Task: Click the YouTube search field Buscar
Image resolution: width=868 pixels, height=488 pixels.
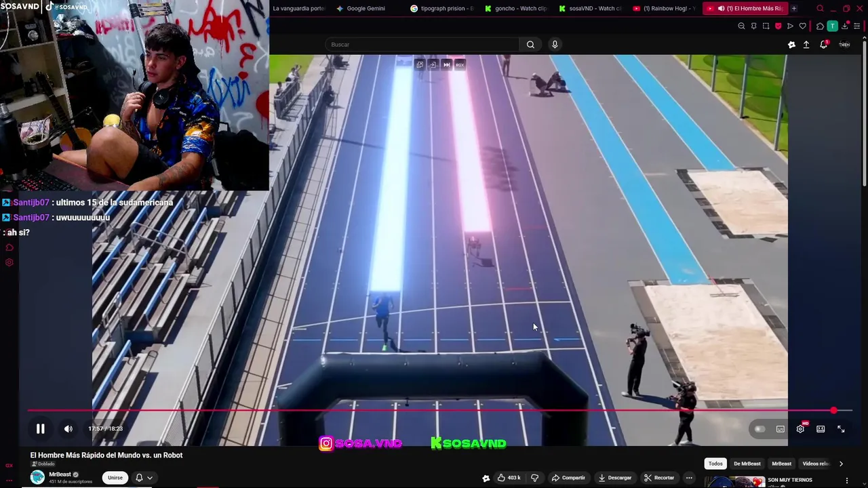Action: [x=422, y=45]
